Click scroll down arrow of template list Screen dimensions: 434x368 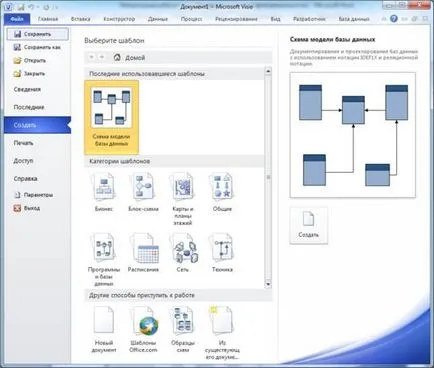coord(268,284)
